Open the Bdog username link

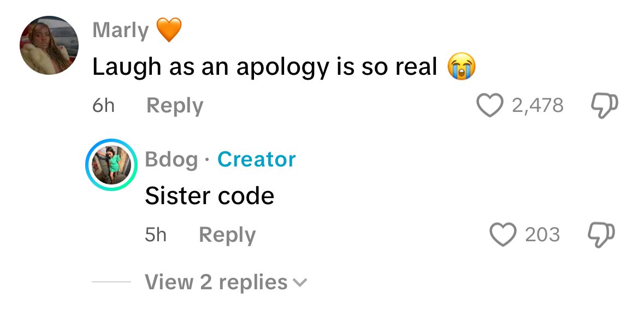pyautogui.click(x=172, y=159)
